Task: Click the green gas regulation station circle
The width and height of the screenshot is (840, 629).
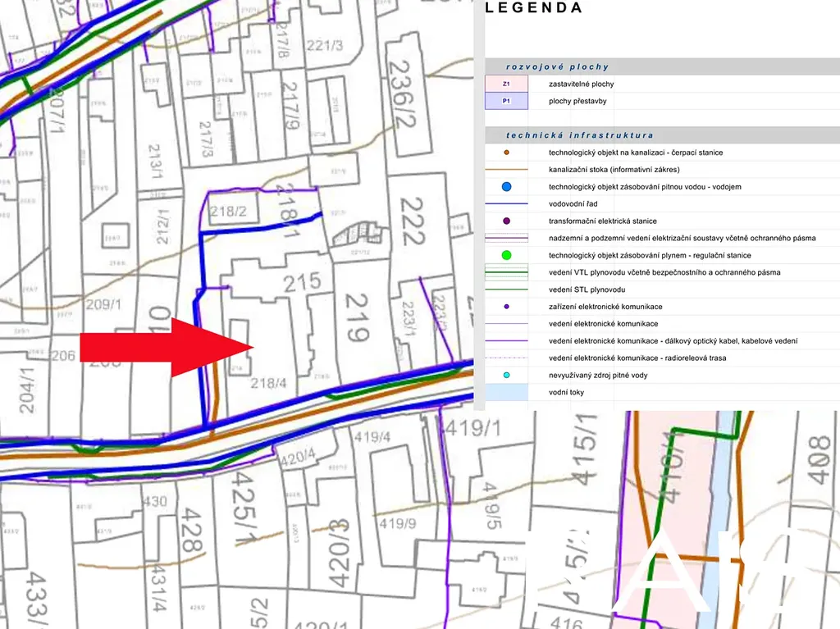Action: (506, 256)
